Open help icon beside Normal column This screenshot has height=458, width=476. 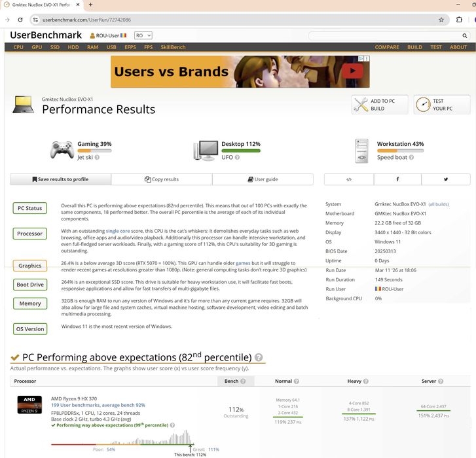click(x=297, y=381)
